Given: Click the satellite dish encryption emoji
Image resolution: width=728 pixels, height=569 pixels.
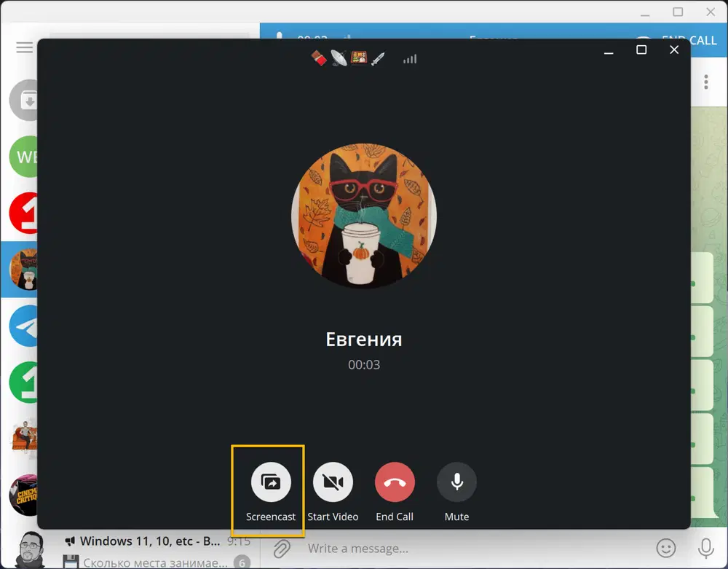Looking at the screenshot, I should point(339,58).
